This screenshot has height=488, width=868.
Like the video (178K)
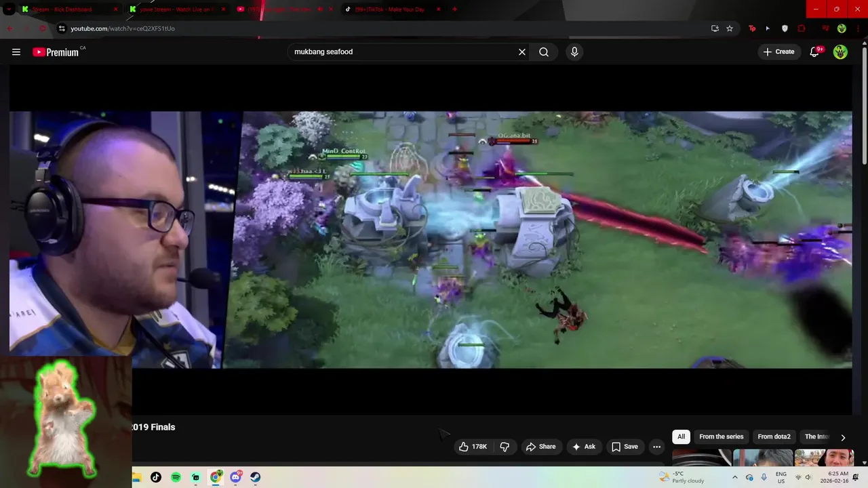(x=473, y=447)
